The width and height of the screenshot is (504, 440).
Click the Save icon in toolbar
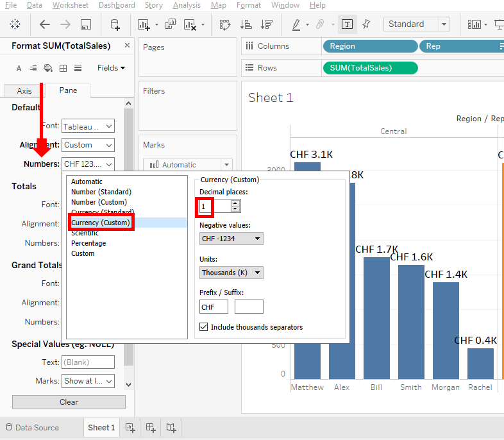tap(85, 24)
